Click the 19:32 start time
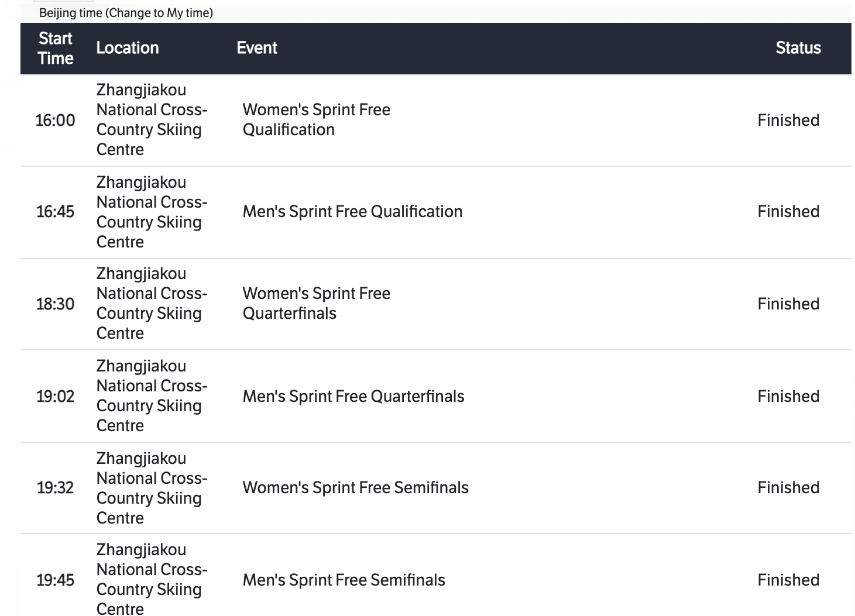The image size is (855, 616). [x=55, y=488]
